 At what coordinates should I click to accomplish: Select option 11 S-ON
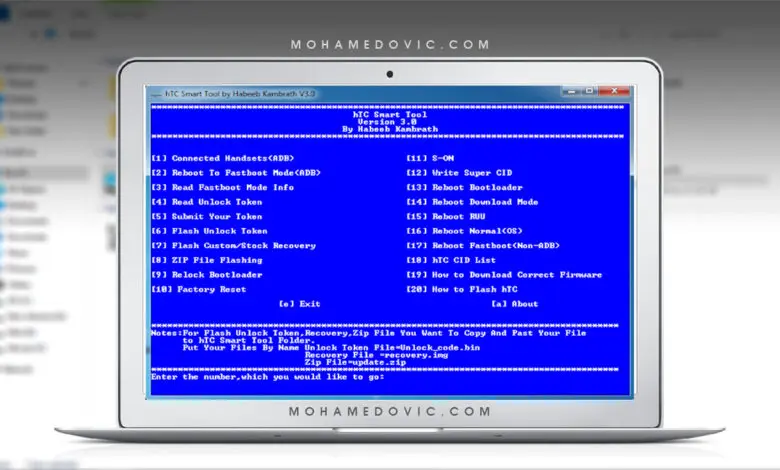pos(430,158)
